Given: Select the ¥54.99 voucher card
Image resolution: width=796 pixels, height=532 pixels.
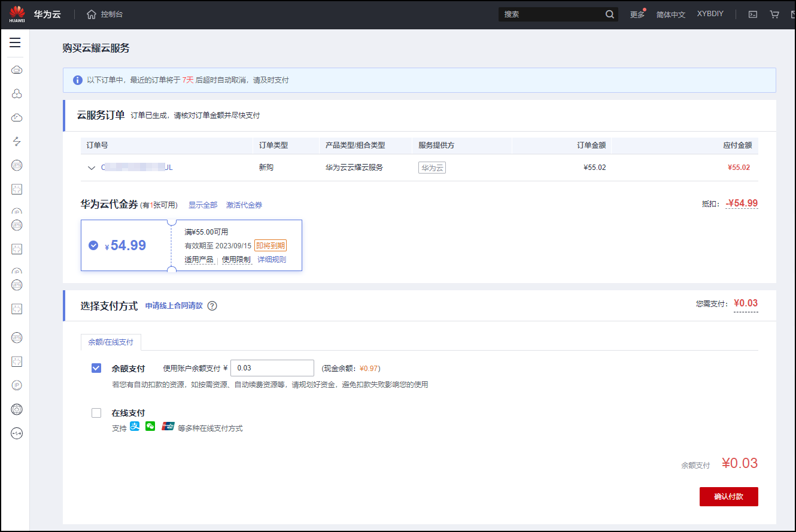Looking at the screenshot, I should (x=192, y=245).
